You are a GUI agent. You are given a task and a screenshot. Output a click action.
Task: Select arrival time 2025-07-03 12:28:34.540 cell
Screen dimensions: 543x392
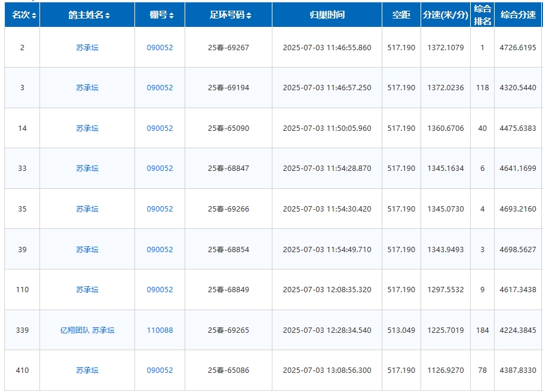click(x=327, y=330)
